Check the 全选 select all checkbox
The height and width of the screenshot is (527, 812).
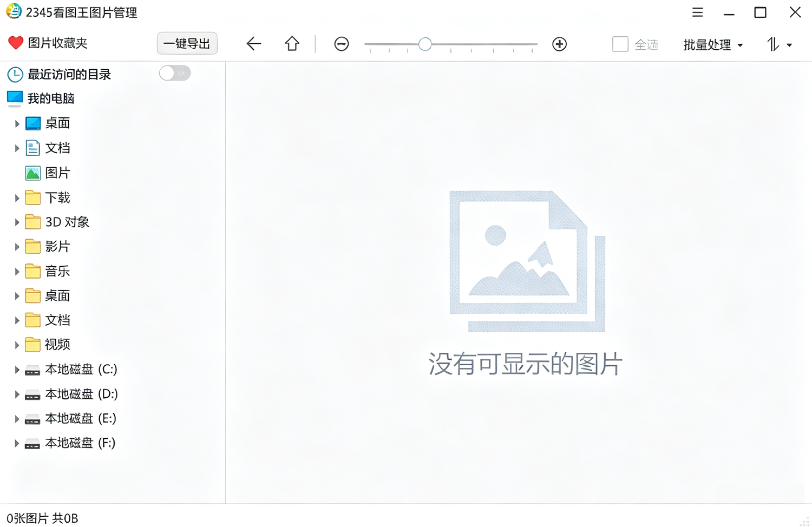[620, 44]
